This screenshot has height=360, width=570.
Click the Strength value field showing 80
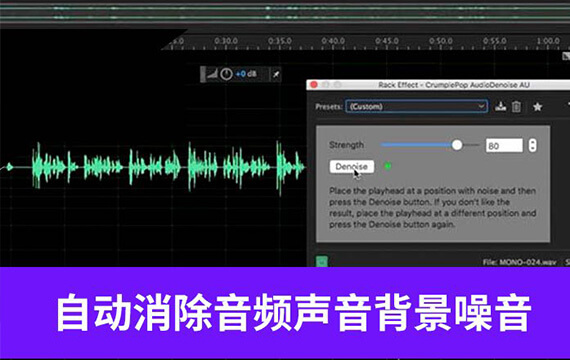point(504,145)
